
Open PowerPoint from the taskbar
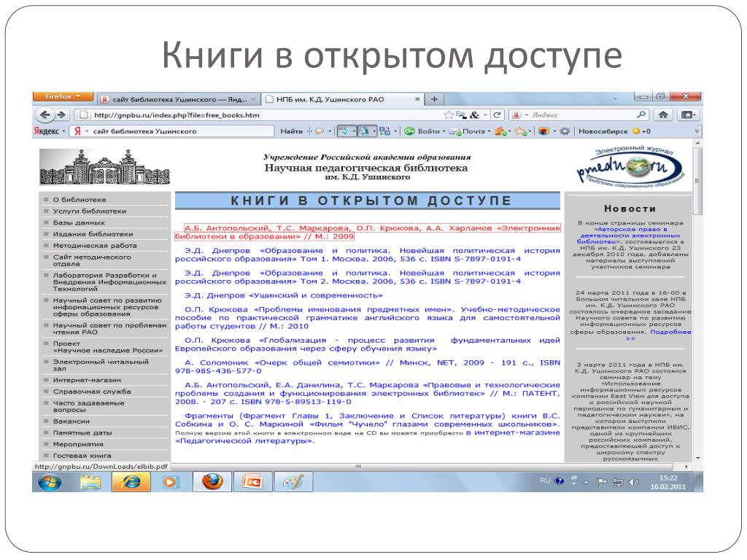(253, 482)
